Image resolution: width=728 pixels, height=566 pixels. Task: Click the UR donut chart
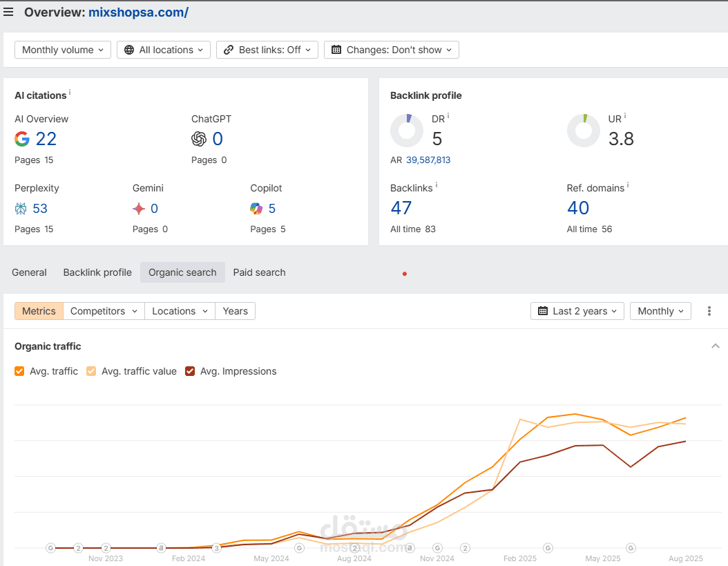584,131
